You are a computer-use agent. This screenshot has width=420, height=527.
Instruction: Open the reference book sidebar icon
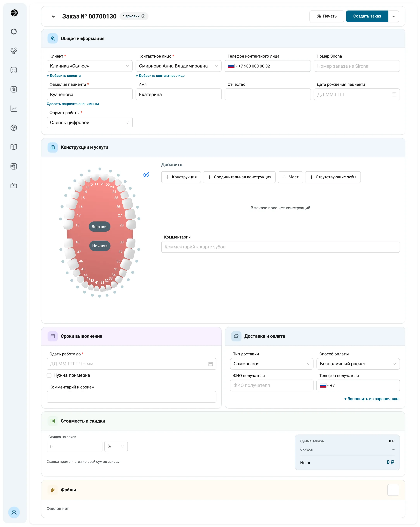(x=14, y=147)
